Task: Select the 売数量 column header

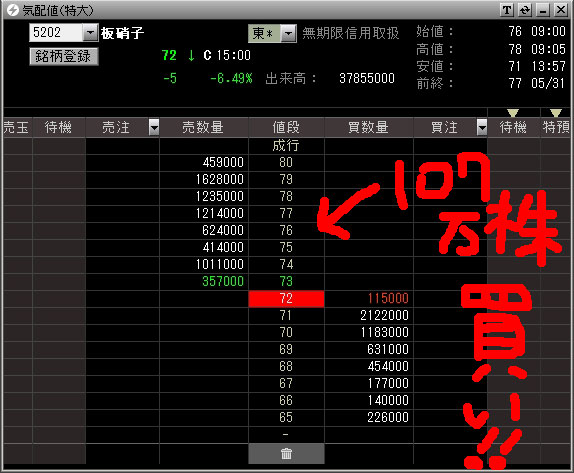Action: pyautogui.click(x=204, y=127)
